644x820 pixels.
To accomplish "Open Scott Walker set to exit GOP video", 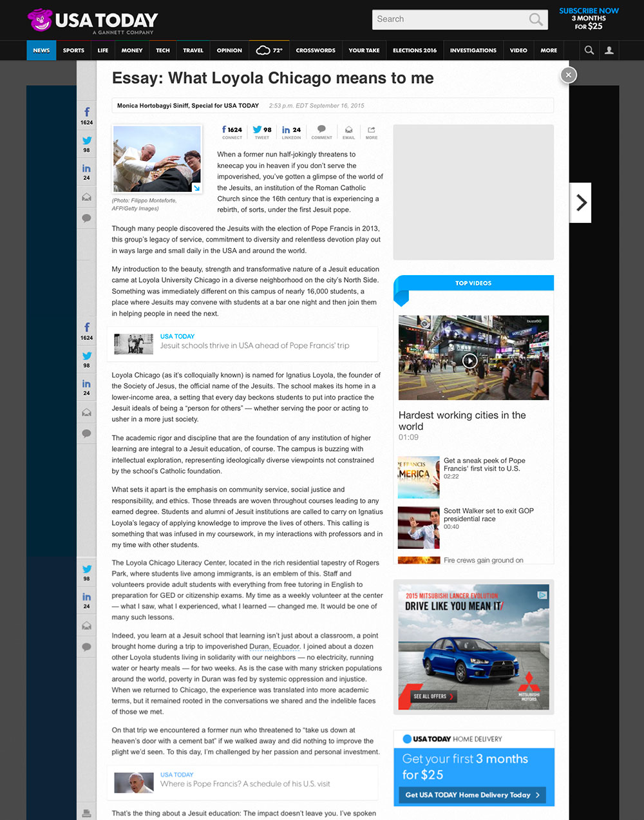I will pyautogui.click(x=489, y=515).
